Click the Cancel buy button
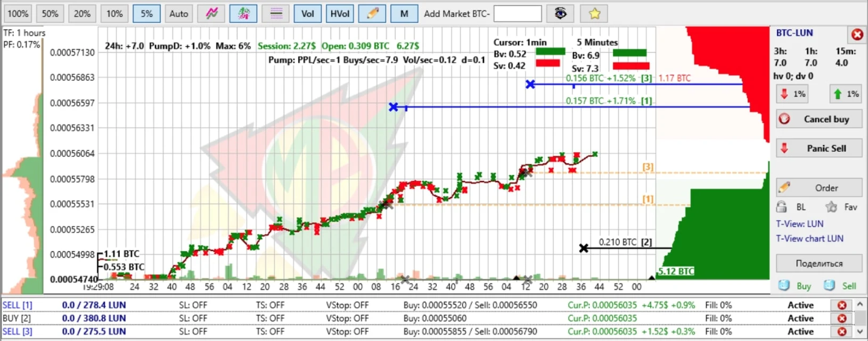The height and width of the screenshot is (341, 868). pyautogui.click(x=819, y=119)
